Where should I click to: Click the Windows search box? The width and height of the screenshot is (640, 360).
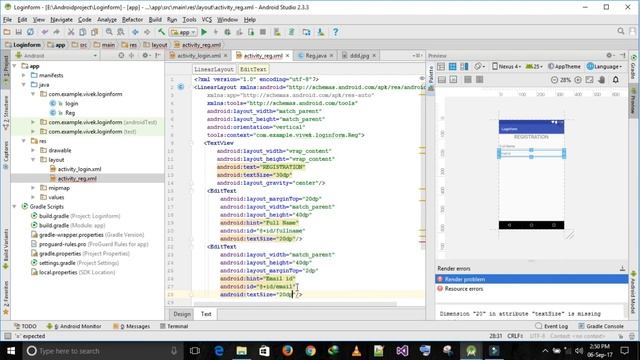[102, 351]
